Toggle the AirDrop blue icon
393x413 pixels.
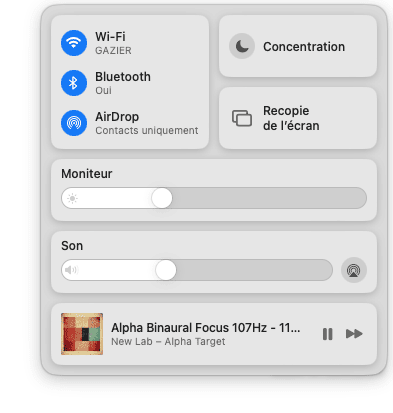point(74,123)
